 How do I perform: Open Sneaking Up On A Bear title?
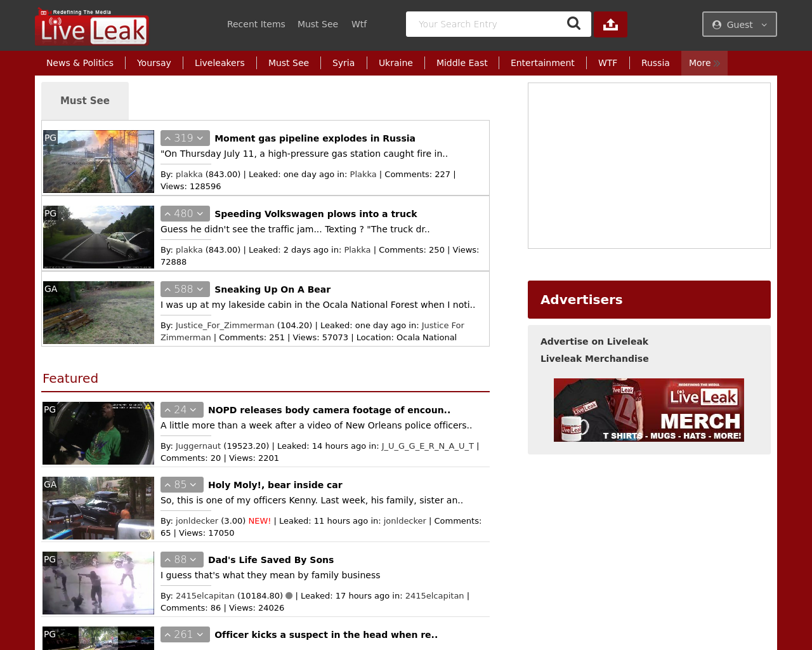tap(272, 289)
